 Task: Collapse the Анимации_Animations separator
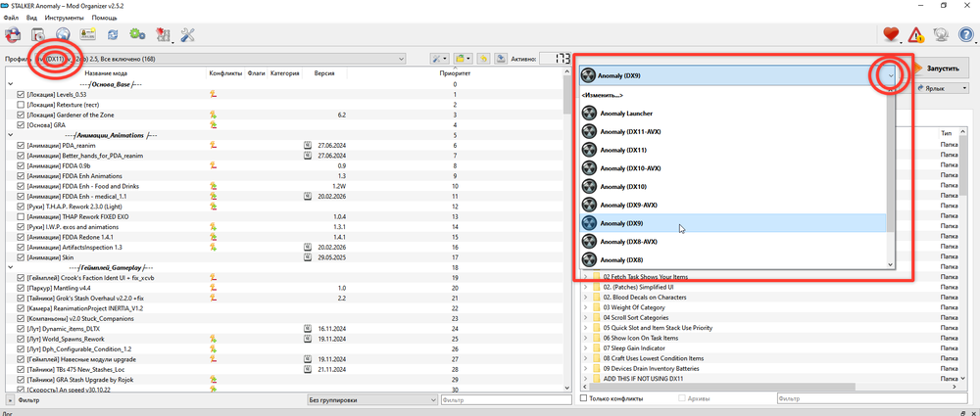[11, 135]
